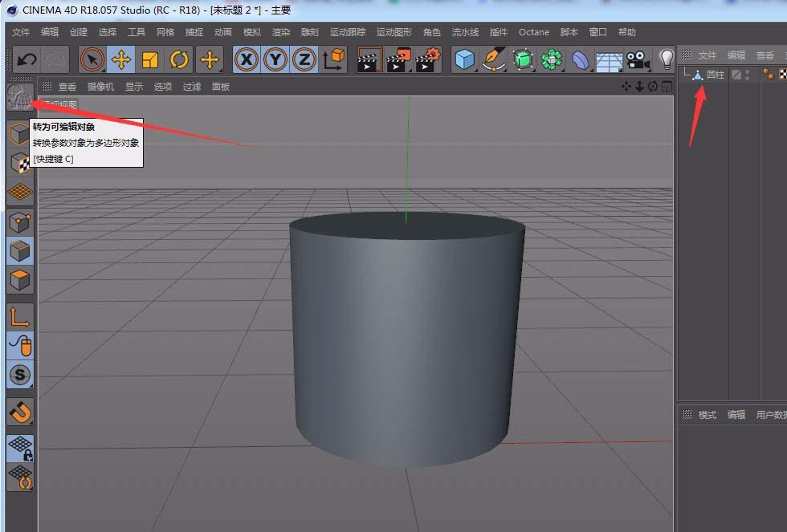Select the Live Selection tool

coord(92,60)
